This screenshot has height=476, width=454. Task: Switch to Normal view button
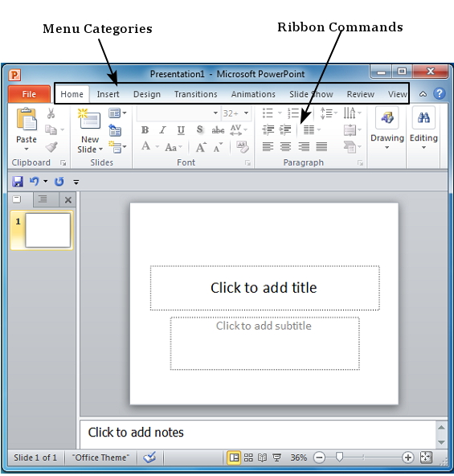234,458
